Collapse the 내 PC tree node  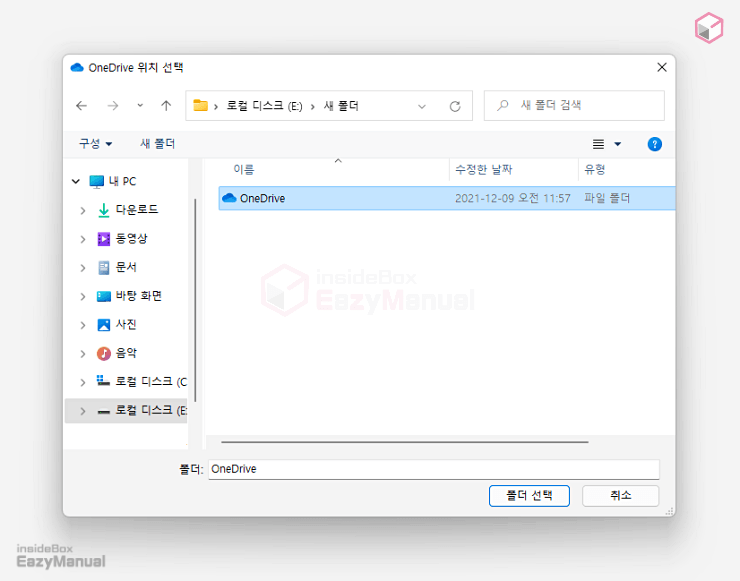76,181
